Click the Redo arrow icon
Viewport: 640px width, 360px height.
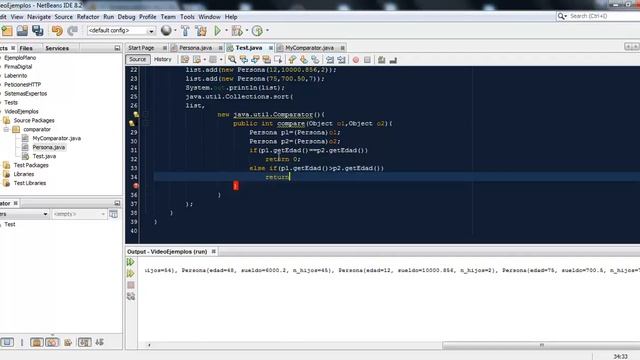click(73, 31)
